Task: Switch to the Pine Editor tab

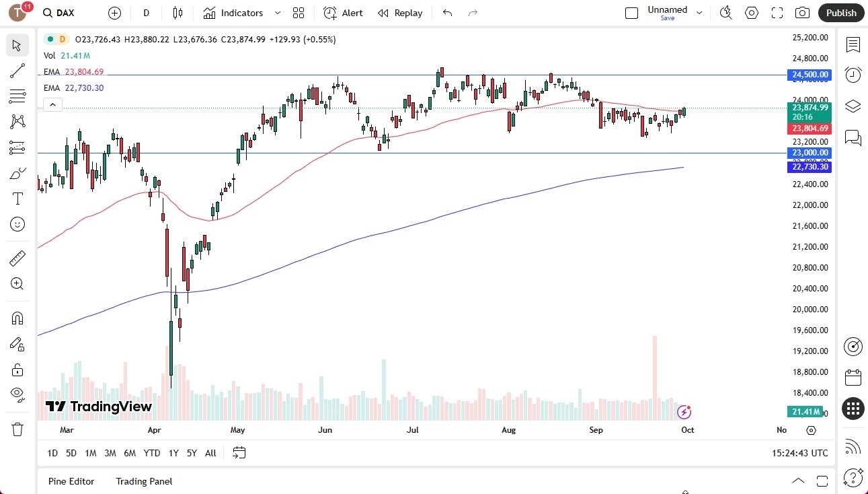Action: 71,481
